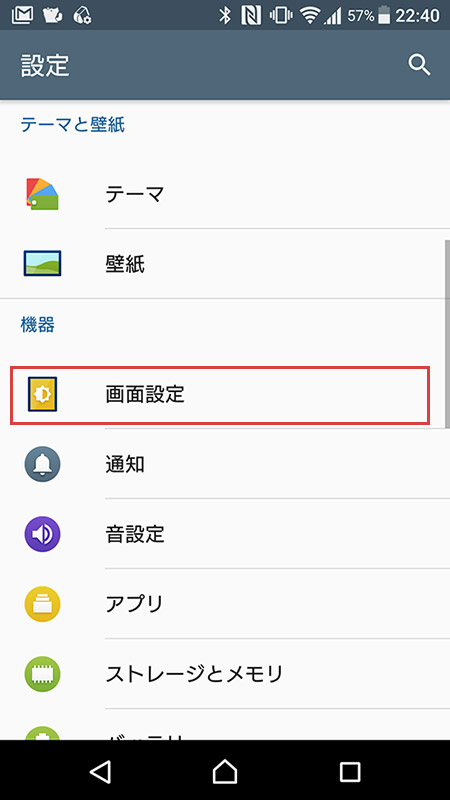450x800 pixels.
Task: Open ストレージとメモリ settings entry
Action: coord(225,674)
